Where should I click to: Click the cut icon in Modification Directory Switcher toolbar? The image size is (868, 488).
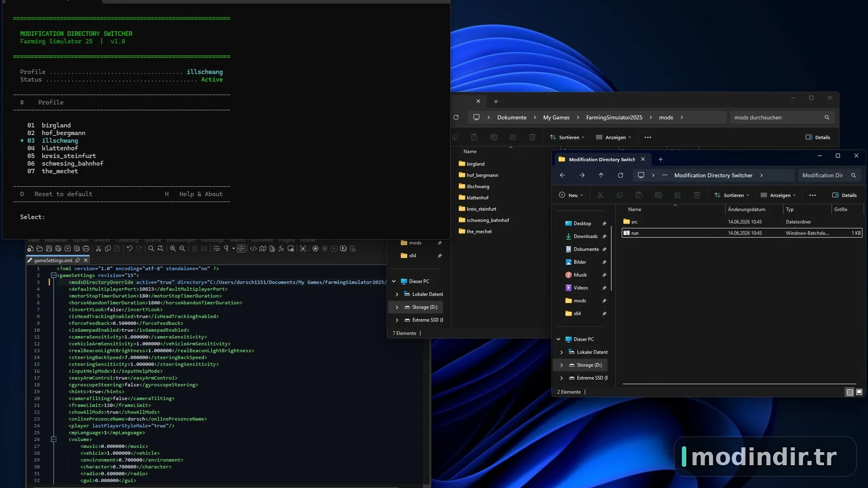click(601, 195)
